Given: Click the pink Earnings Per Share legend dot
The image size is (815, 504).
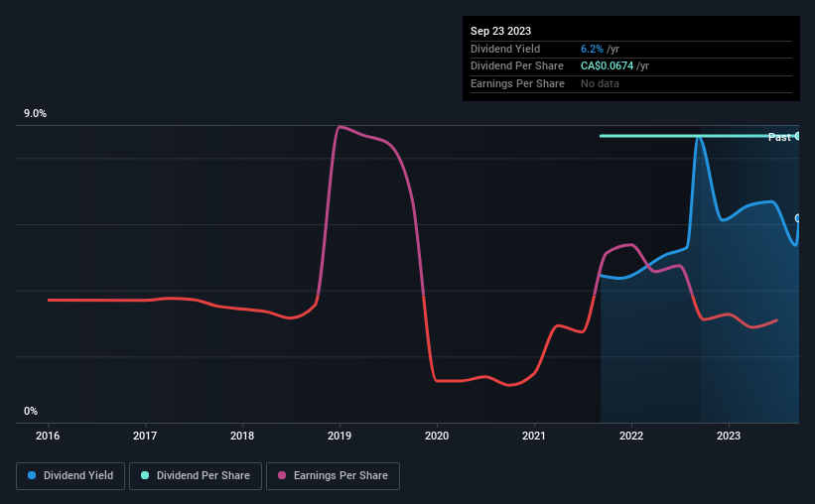Looking at the screenshot, I should 282,475.
